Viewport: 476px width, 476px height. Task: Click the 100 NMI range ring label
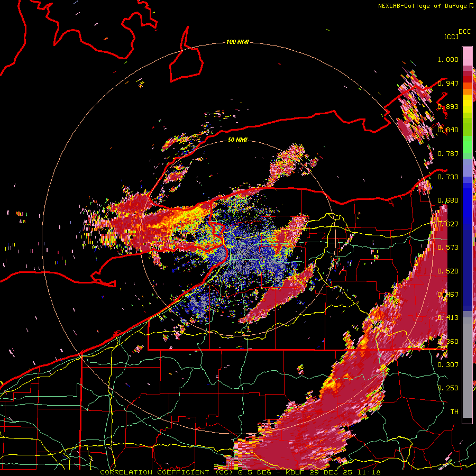[237, 42]
